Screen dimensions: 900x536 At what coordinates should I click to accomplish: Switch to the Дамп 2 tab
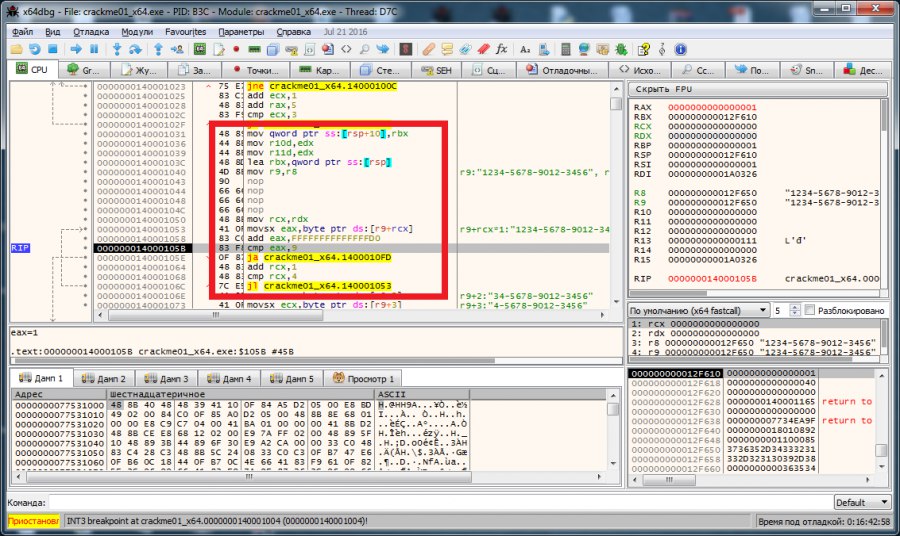coord(103,379)
